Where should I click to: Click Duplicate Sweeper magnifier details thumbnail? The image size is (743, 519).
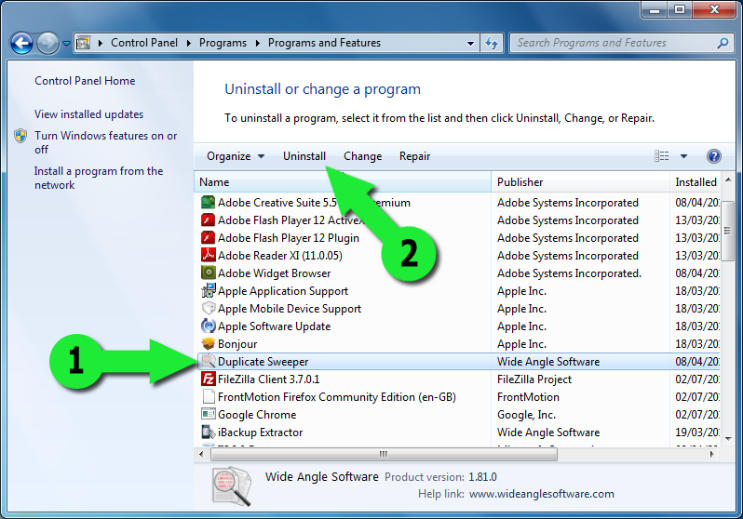232,486
